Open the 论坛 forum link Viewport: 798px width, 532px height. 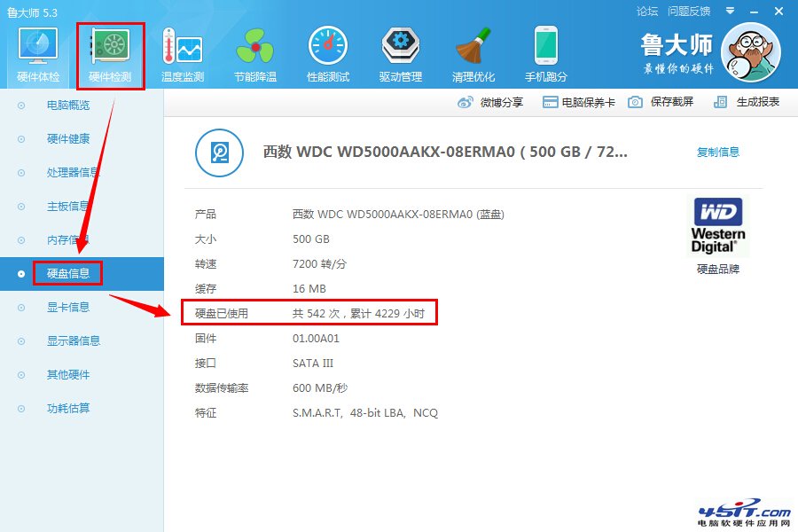click(x=647, y=12)
